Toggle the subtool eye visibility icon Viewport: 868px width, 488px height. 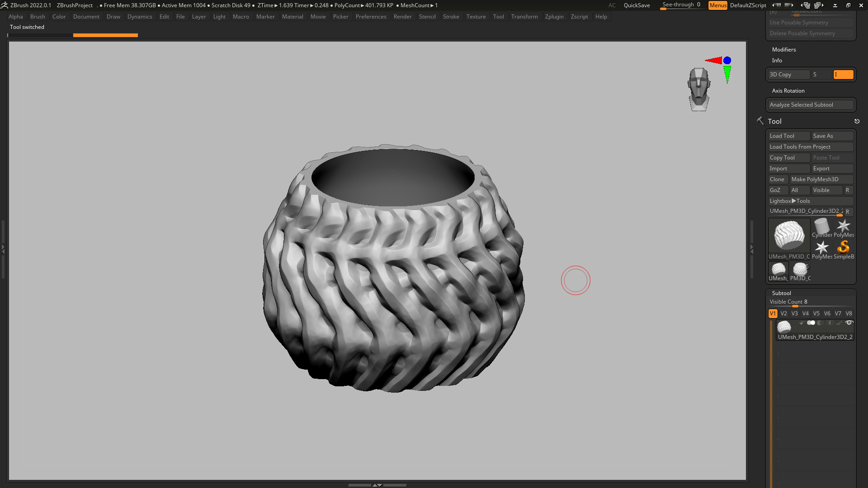tap(849, 323)
